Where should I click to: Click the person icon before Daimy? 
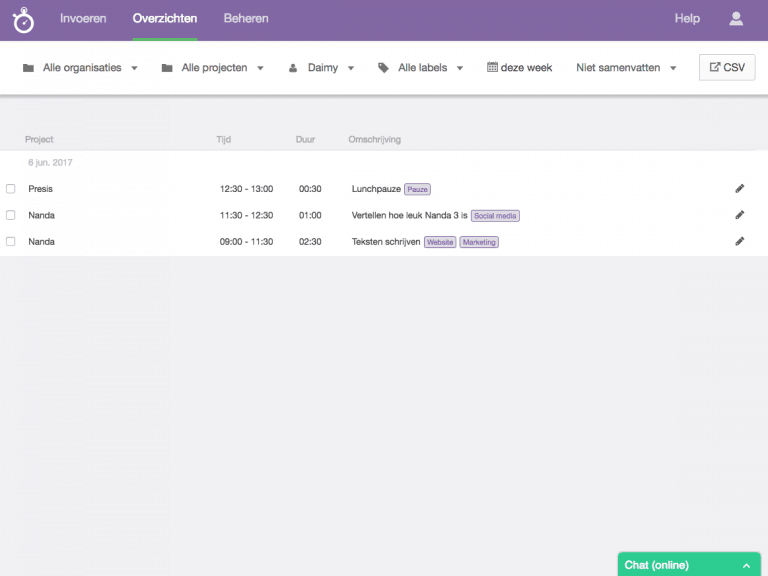pyautogui.click(x=293, y=68)
